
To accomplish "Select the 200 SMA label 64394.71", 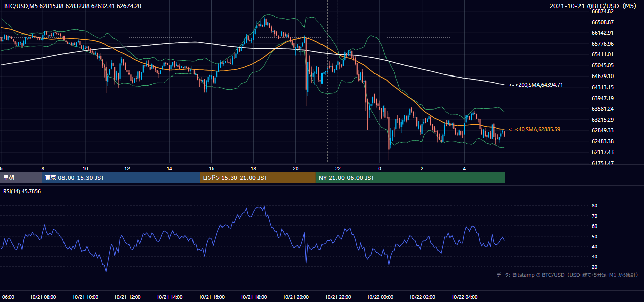I will coord(536,85).
